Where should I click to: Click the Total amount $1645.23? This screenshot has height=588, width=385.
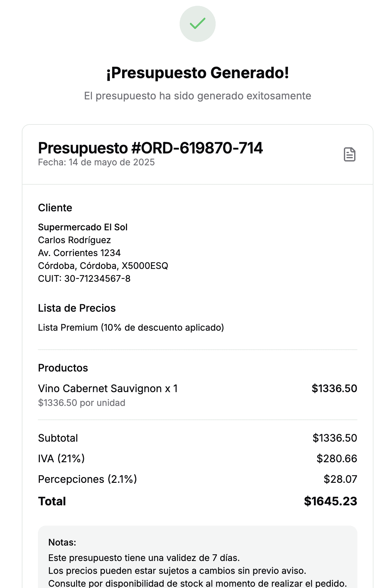pyautogui.click(x=330, y=501)
